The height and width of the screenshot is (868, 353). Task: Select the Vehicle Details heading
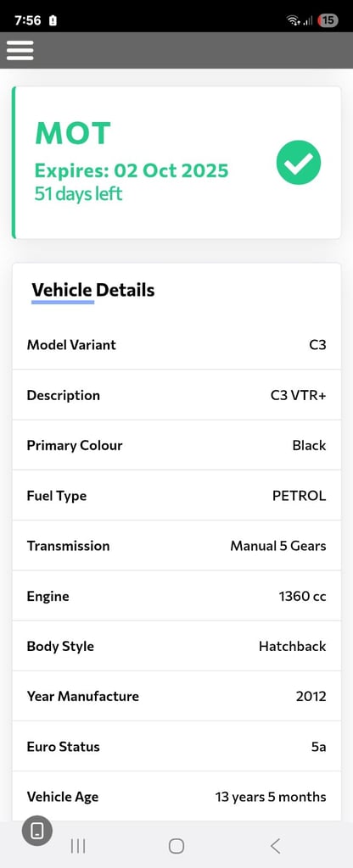[x=93, y=290]
